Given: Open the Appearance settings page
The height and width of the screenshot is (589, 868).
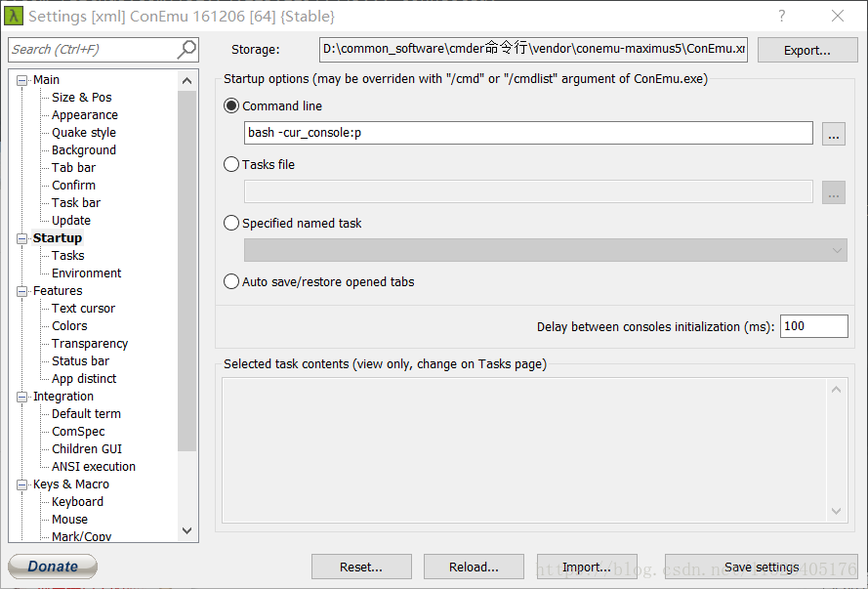Looking at the screenshot, I should pos(85,115).
